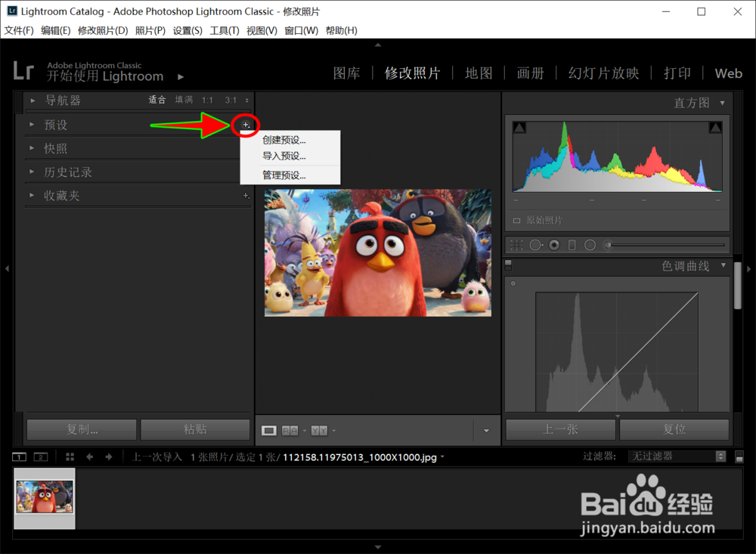Toggle shadow clipping indicator in histogram
The width and height of the screenshot is (756, 554).
[520, 128]
